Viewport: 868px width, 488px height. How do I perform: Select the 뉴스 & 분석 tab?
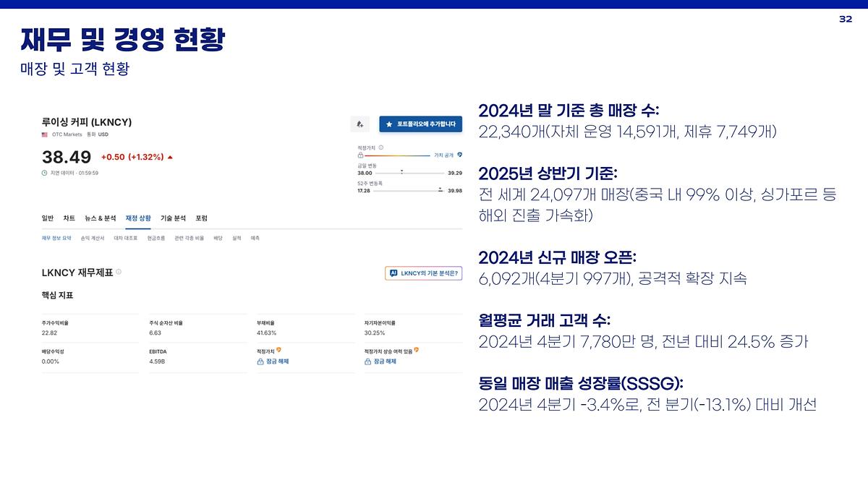pyautogui.click(x=100, y=218)
